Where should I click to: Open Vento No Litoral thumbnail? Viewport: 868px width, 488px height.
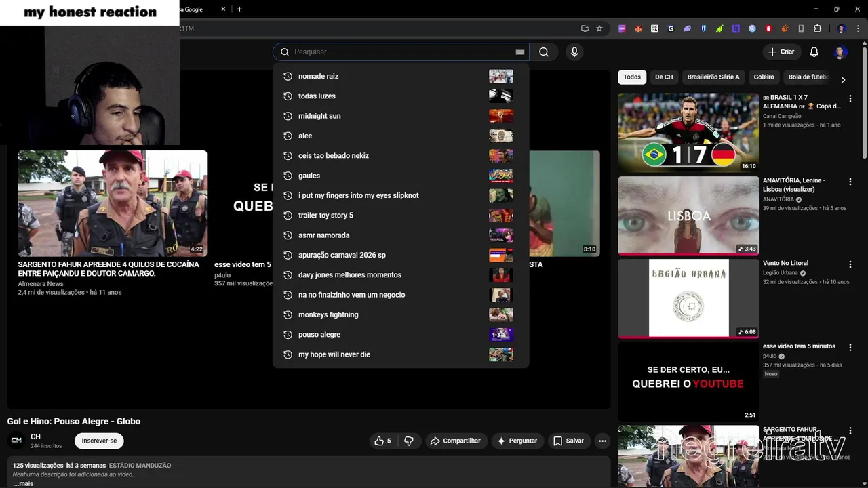coord(688,298)
